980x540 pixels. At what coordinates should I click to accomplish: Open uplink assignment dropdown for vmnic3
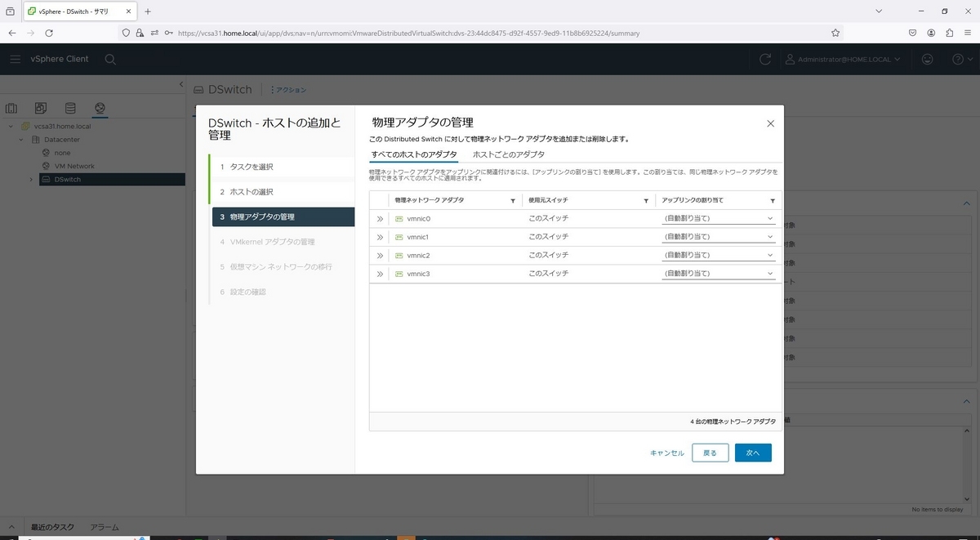point(719,274)
